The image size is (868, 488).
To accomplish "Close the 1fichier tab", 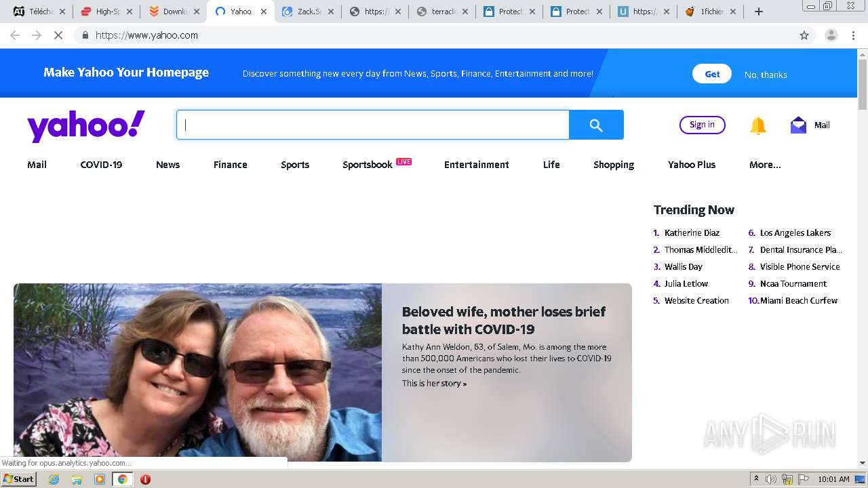I will (733, 12).
